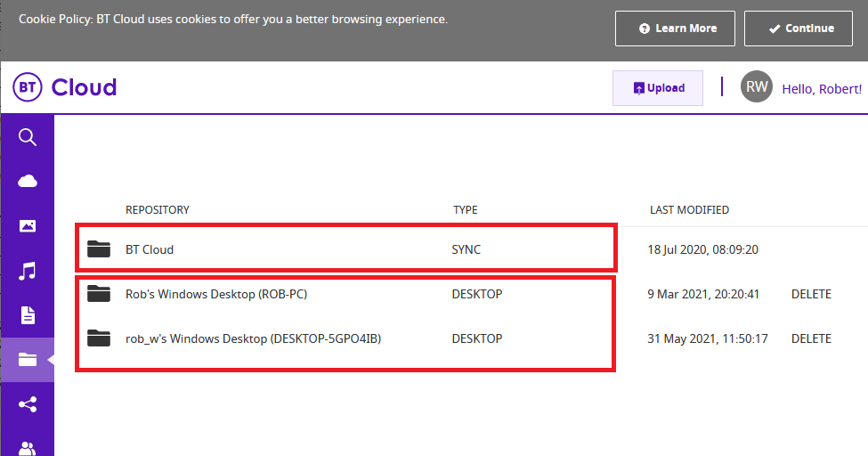
Task: Open rob_w's Windows Desktop repository
Action: (253, 338)
